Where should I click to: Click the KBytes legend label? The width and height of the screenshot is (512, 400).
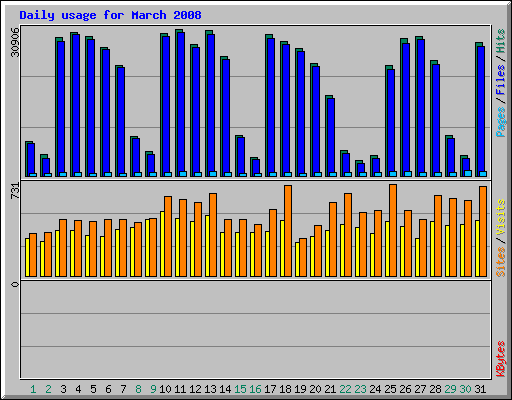(x=501, y=359)
